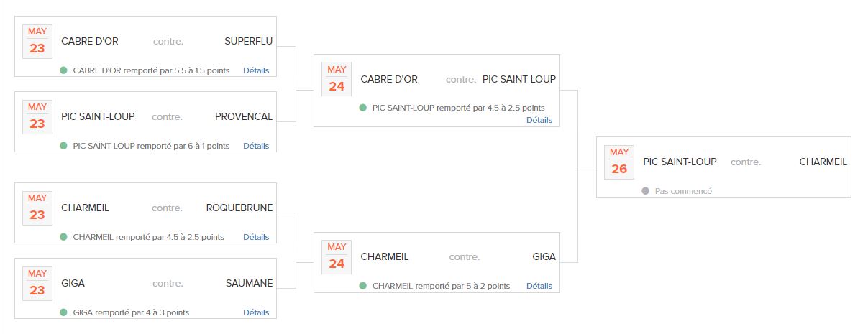The height and width of the screenshot is (334, 868).
Task: Open Détails for Cabre d'Or vs Superflu
Action: pos(256,70)
